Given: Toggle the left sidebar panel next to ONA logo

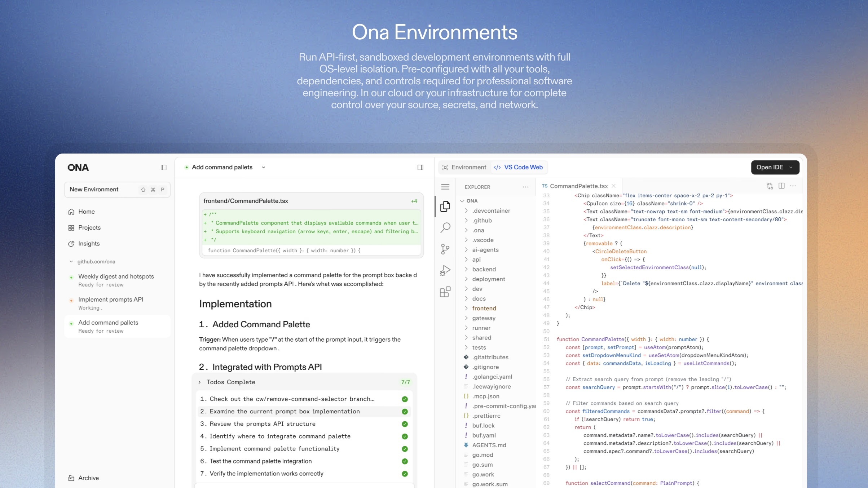Looking at the screenshot, I should tap(163, 167).
